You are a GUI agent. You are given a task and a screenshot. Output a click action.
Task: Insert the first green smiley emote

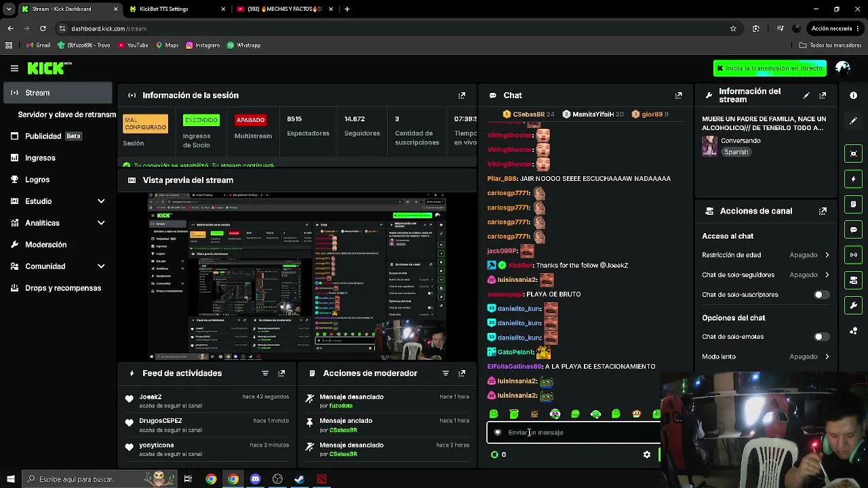click(494, 414)
